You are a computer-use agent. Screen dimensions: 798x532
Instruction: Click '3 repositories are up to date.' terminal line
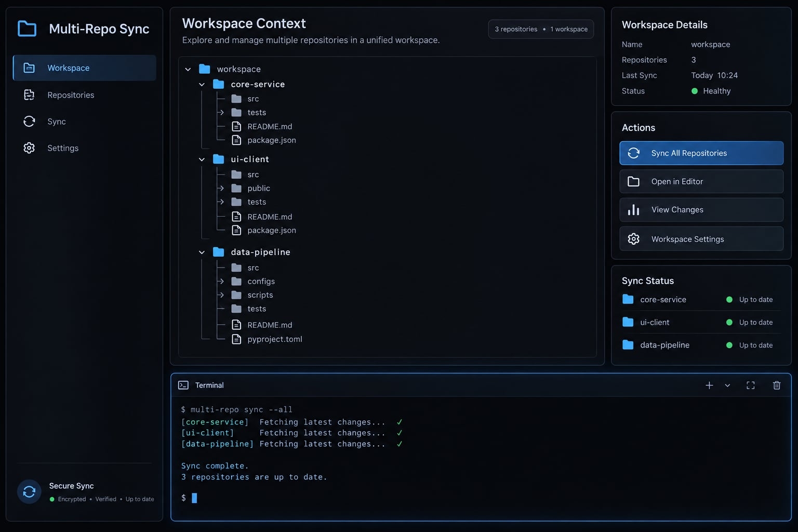click(x=254, y=477)
